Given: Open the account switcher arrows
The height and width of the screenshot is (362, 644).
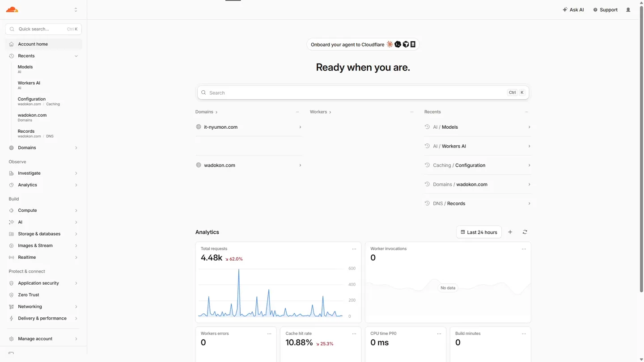Looking at the screenshot, I should point(76,9).
